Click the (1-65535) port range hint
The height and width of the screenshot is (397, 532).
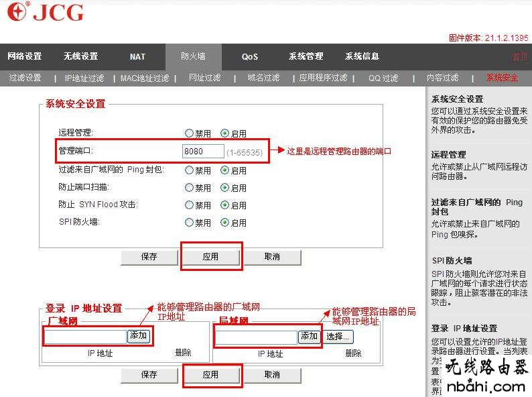pyautogui.click(x=245, y=153)
